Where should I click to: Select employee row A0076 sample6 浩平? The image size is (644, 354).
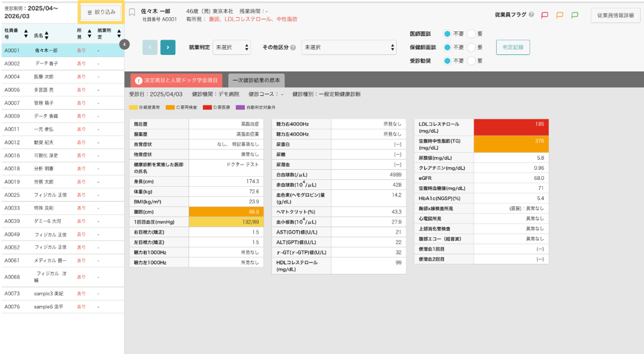(63, 306)
